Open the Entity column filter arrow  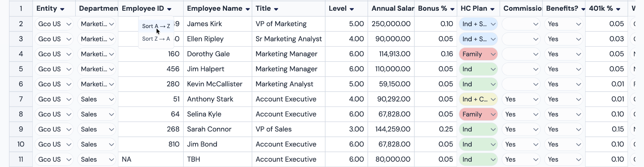click(x=62, y=9)
